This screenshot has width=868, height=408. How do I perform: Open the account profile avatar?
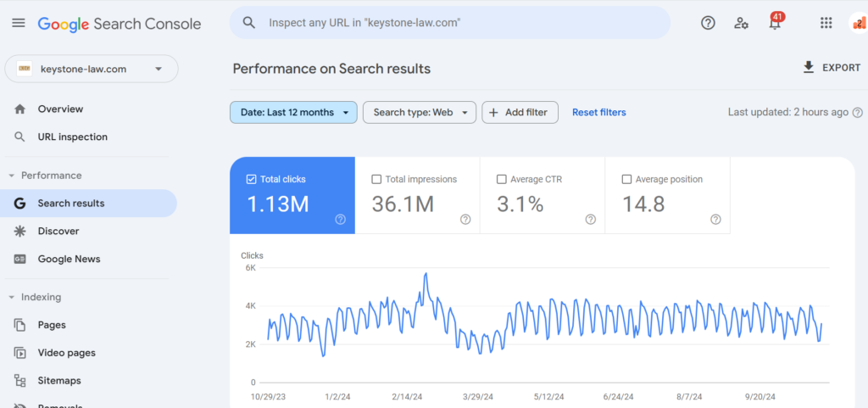click(859, 23)
